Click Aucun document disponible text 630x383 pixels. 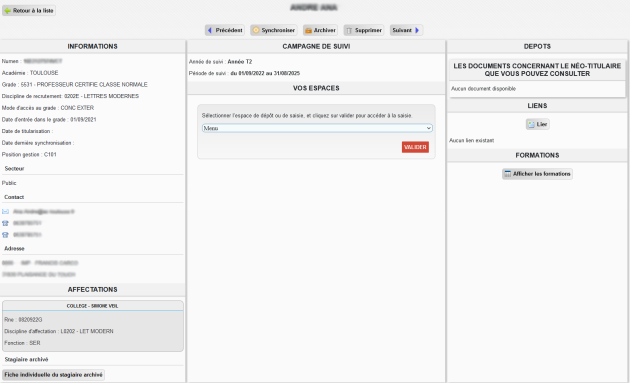point(483,88)
